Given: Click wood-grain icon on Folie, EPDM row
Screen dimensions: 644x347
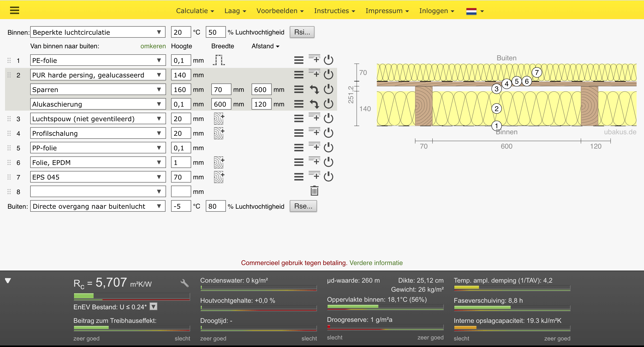Looking at the screenshot, I should point(219,162).
